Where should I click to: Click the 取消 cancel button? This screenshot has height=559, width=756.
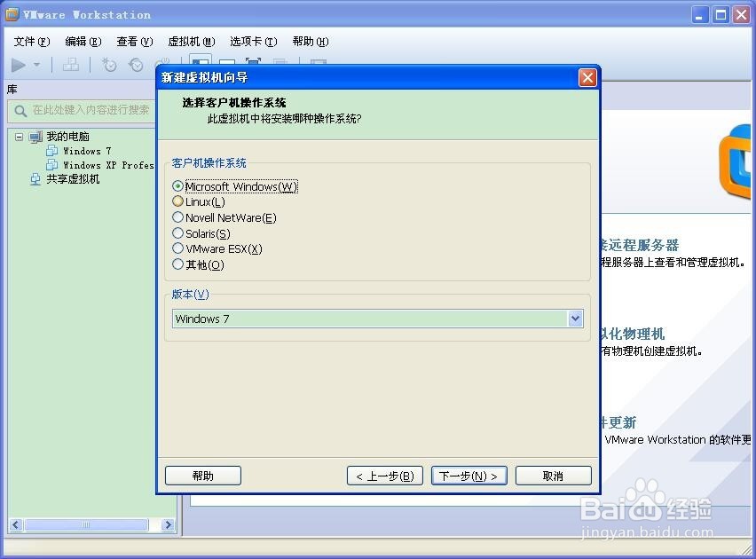point(553,476)
